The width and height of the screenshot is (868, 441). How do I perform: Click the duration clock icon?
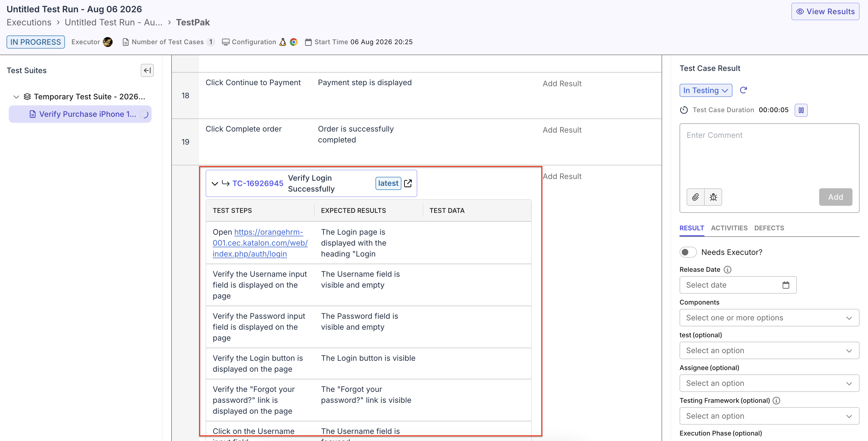click(684, 110)
